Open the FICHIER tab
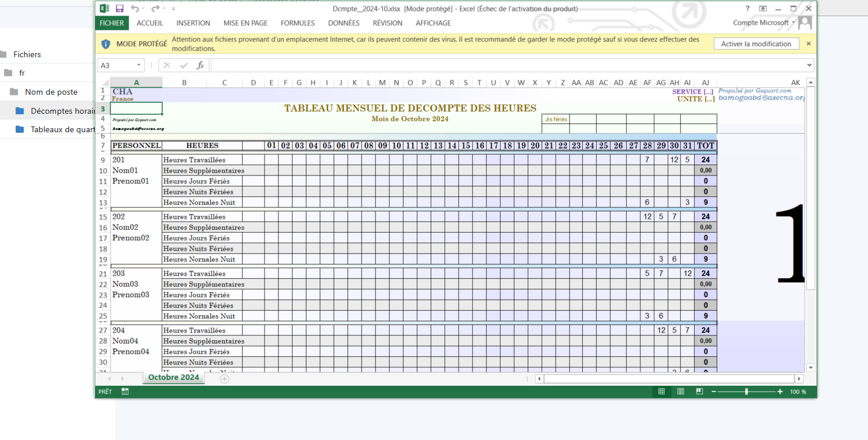The width and height of the screenshot is (868, 440). (111, 23)
